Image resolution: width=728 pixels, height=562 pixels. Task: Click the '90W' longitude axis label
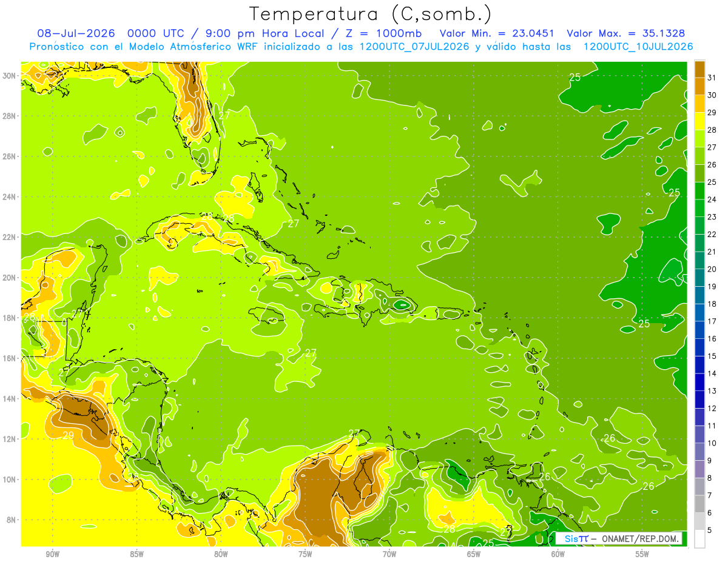click(x=52, y=554)
